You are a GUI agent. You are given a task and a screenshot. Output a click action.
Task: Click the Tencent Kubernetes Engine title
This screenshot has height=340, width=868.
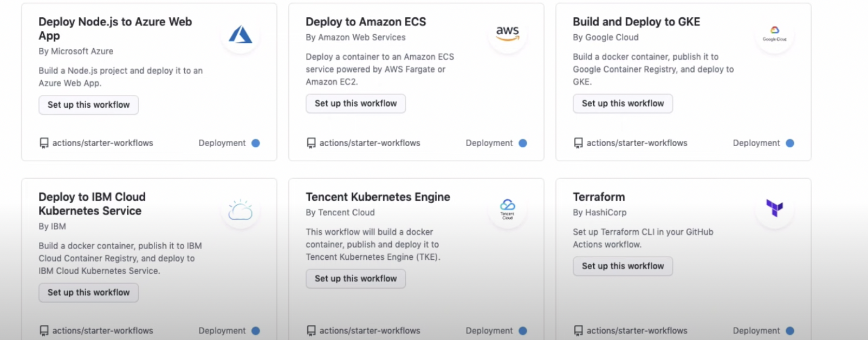pos(378,197)
